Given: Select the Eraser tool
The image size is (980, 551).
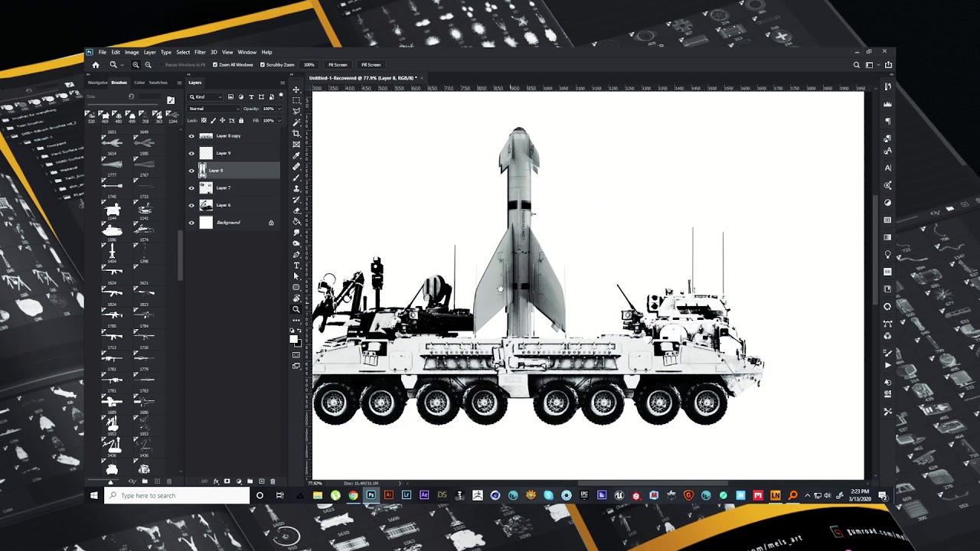Looking at the screenshot, I should coord(296,210).
